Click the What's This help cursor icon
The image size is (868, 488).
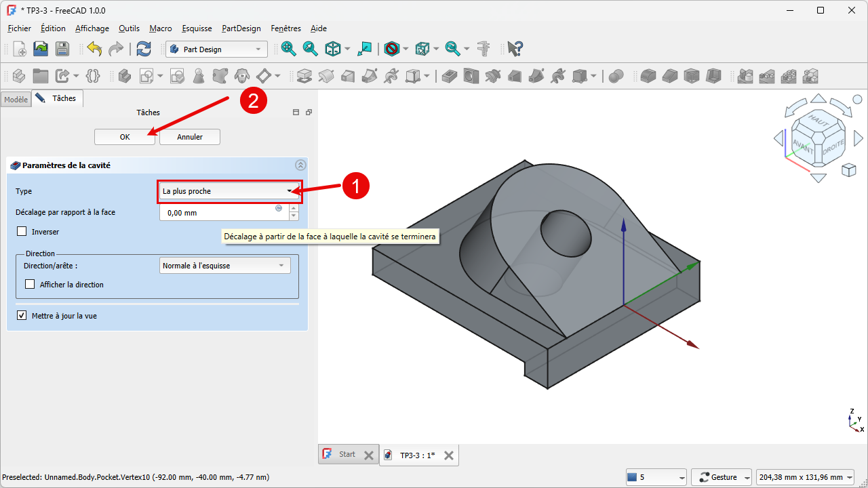[x=515, y=49]
